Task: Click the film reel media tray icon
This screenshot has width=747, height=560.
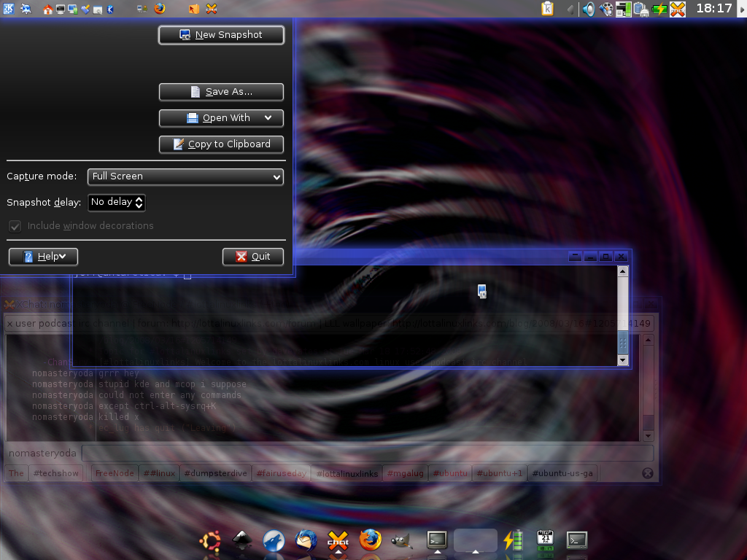Action: pyautogui.click(x=606, y=9)
